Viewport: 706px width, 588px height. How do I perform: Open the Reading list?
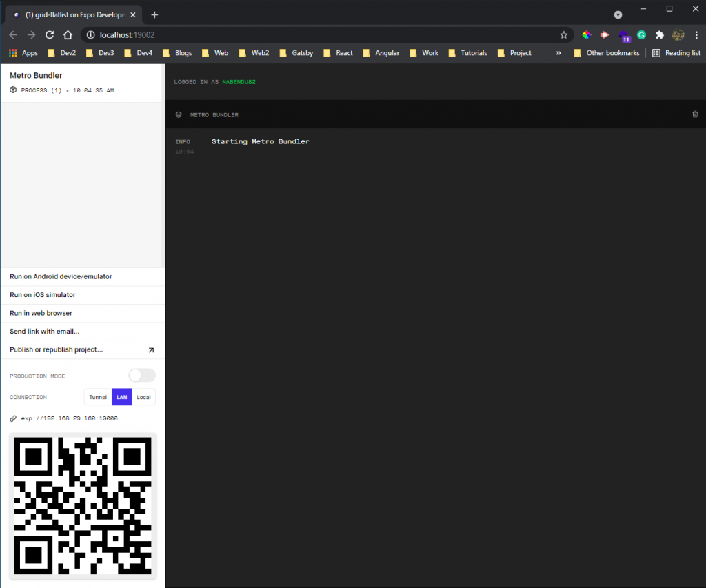676,52
